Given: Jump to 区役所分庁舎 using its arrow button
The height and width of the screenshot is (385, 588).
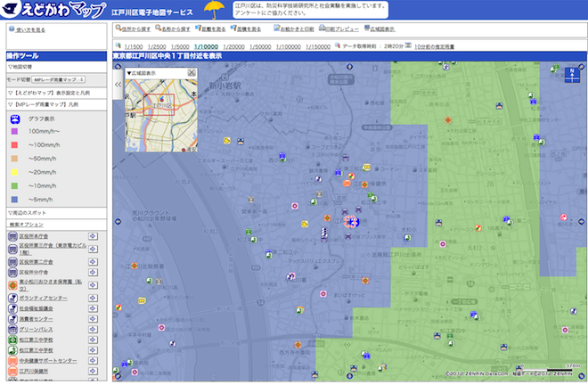Looking at the screenshot, I should [x=93, y=272].
